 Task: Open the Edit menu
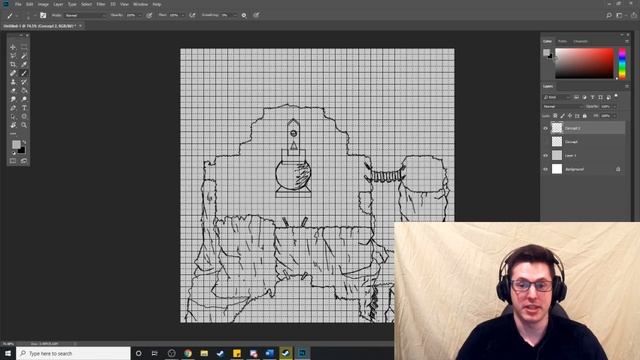tap(29, 4)
